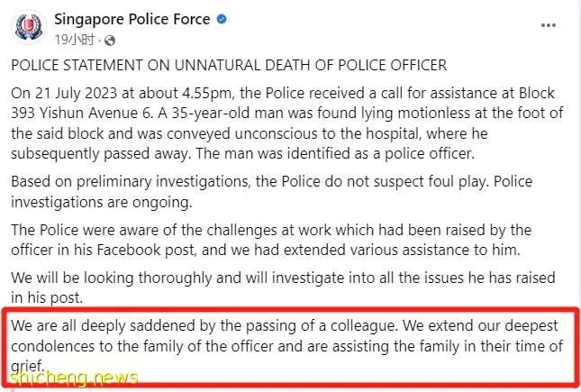
Task: Click the blue verified badge icon
Action: (x=222, y=19)
